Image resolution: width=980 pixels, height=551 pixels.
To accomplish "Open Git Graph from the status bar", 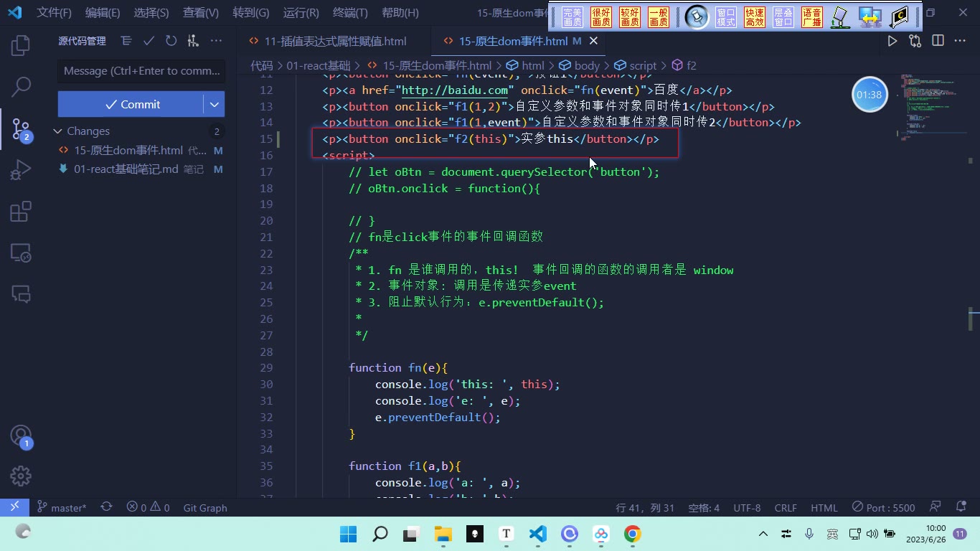I will tap(205, 507).
